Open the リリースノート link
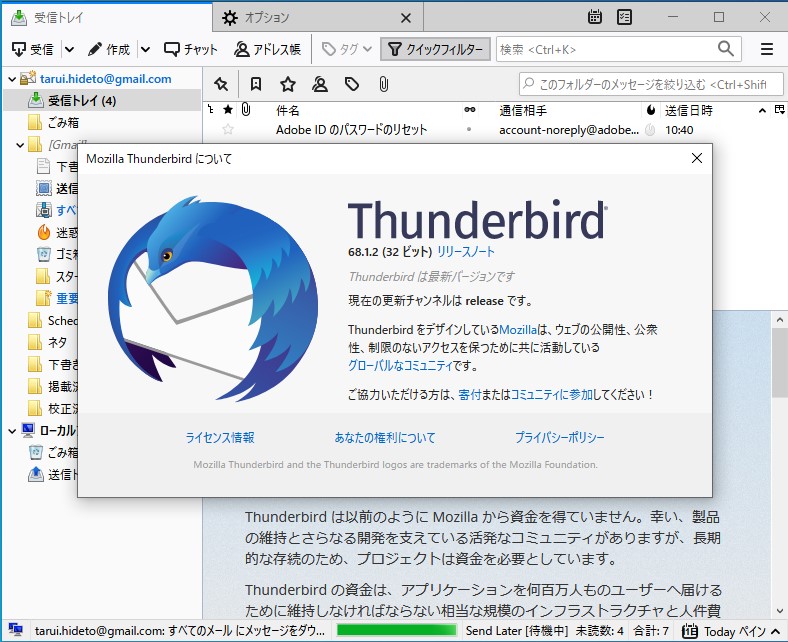This screenshot has width=788, height=642. (x=466, y=251)
